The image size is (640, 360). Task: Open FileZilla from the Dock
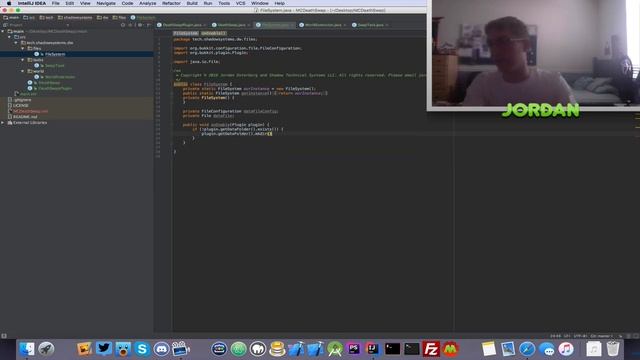(x=431, y=349)
